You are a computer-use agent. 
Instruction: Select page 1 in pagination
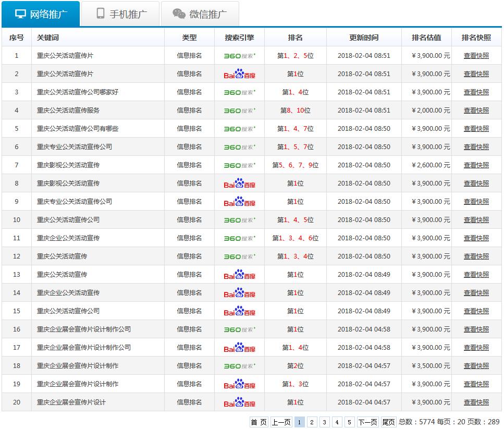300,422
